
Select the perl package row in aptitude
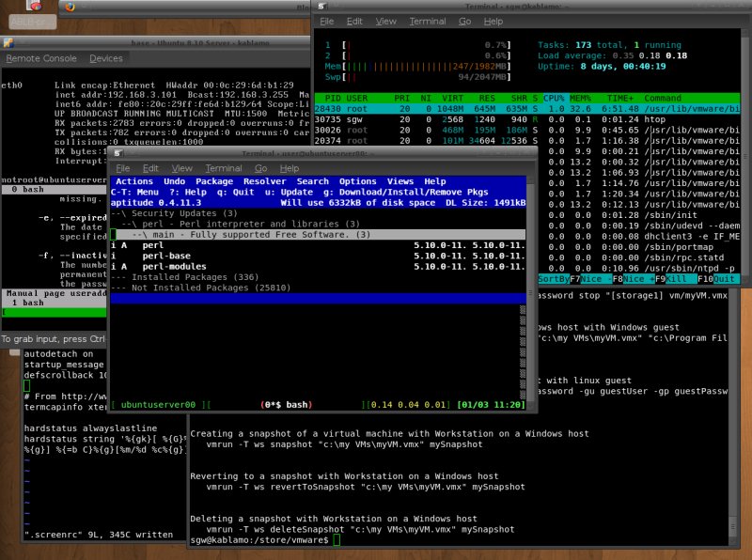[x=318, y=245]
